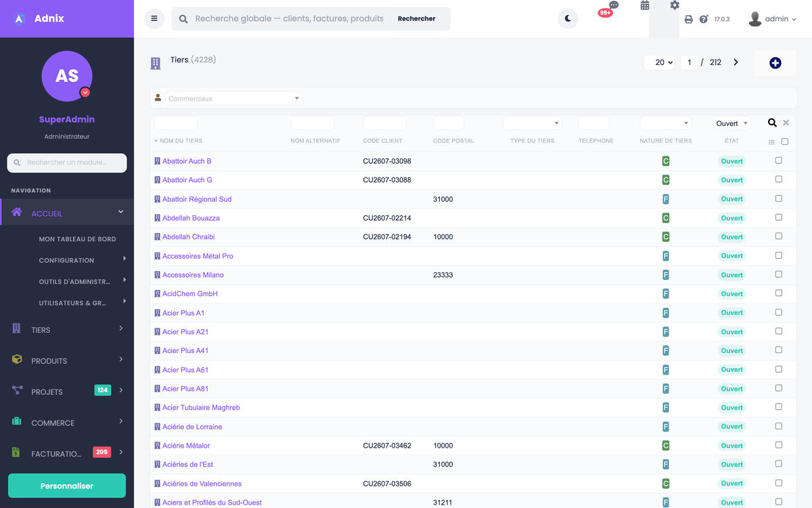This screenshot has width=812, height=508.
Task: Open the Commerce menu in the sidebar
Action: (x=67, y=423)
